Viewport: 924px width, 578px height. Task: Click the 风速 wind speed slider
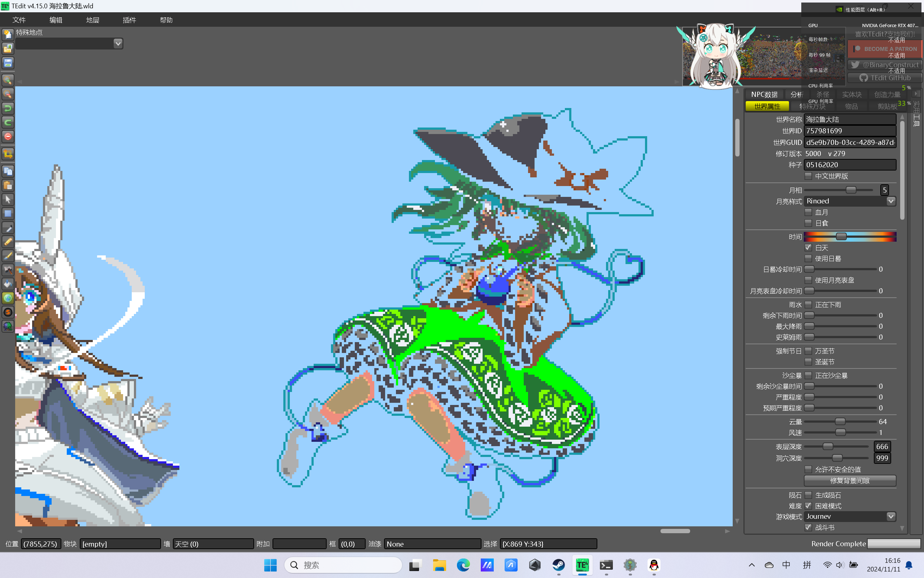click(840, 432)
